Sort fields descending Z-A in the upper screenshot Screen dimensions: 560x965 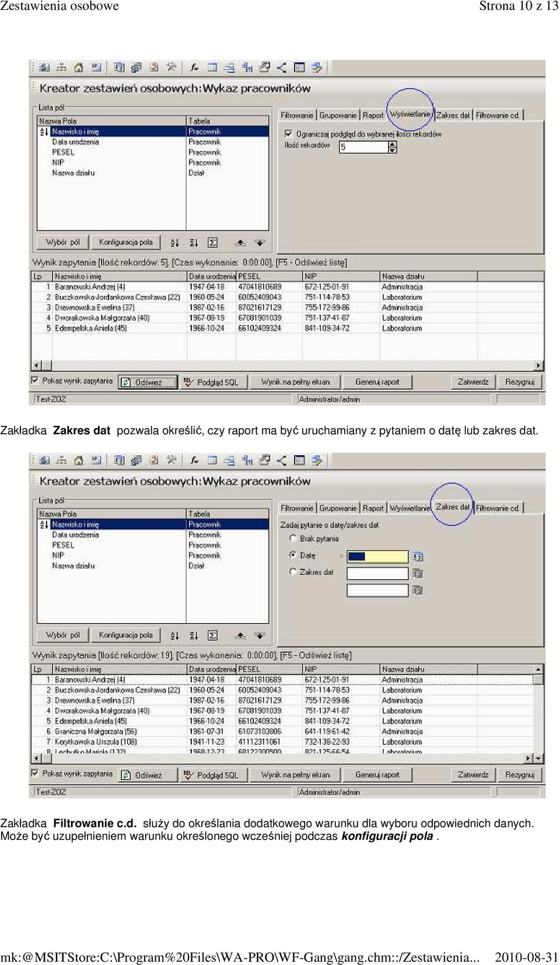(194, 243)
